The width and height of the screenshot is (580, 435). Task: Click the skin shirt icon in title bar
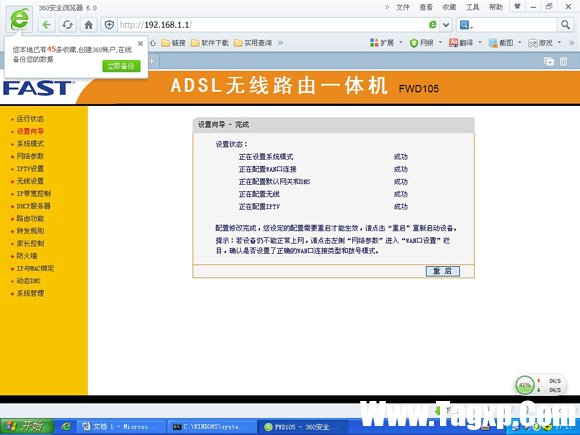pyautogui.click(x=517, y=7)
